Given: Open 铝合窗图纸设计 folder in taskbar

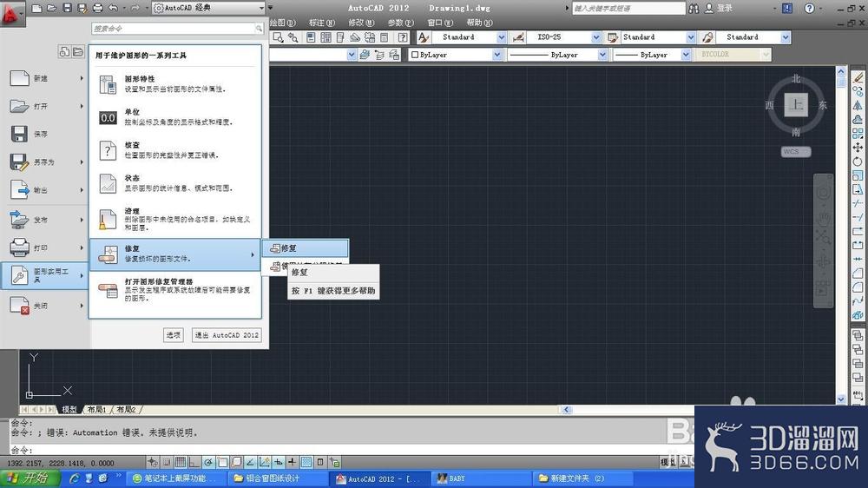Looking at the screenshot, I should coord(279,478).
